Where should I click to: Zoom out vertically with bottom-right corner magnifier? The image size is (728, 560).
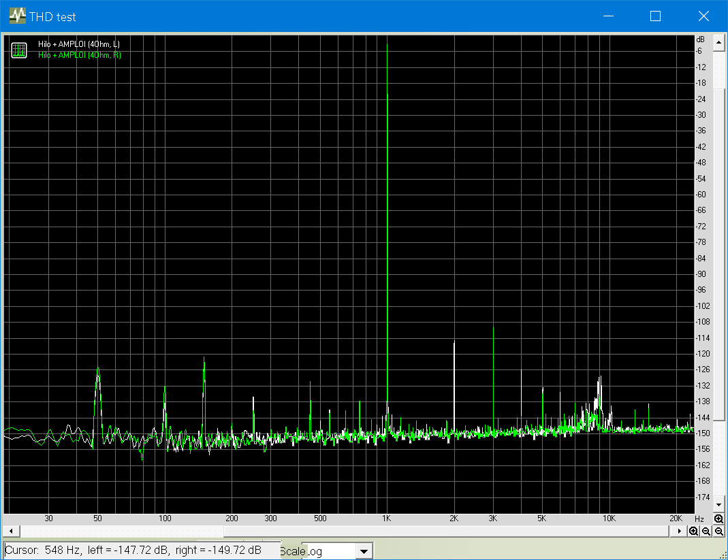(x=718, y=531)
